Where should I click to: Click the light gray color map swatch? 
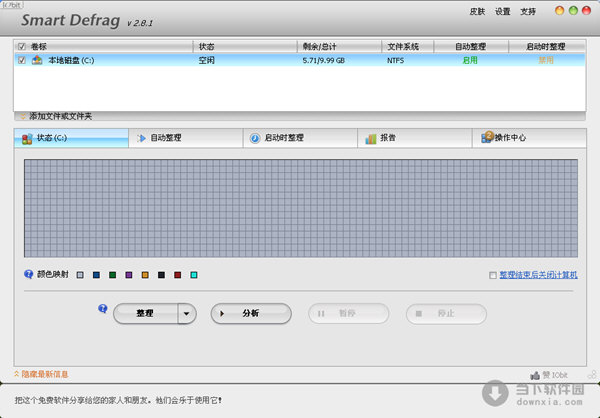tap(80, 275)
